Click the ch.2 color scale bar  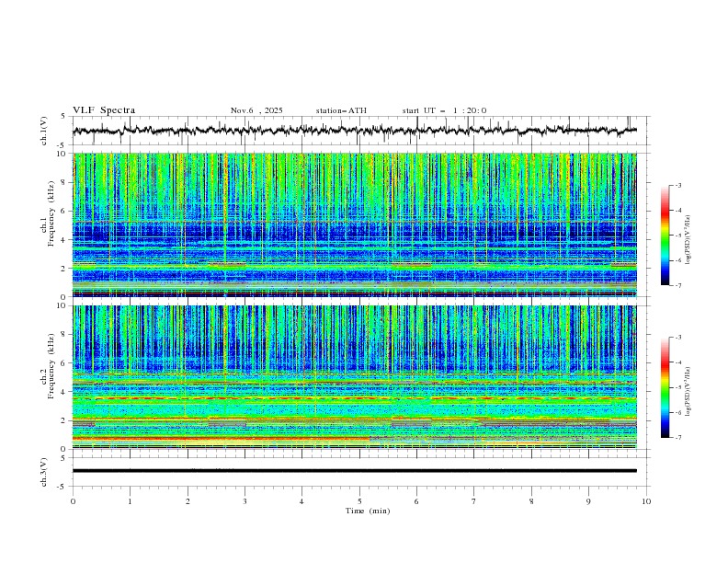pyautogui.click(x=665, y=387)
